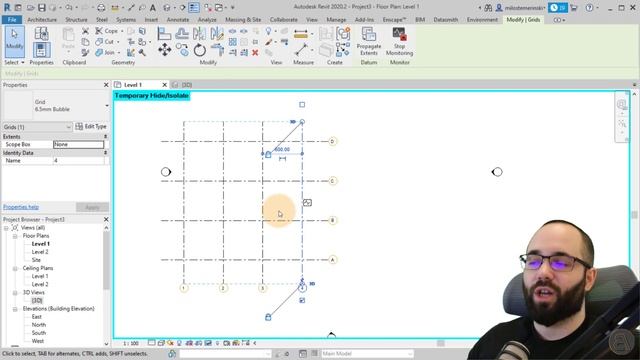Screen dimensions: 640x360
Task: Click the red Delete X icon
Action: pos(255,53)
